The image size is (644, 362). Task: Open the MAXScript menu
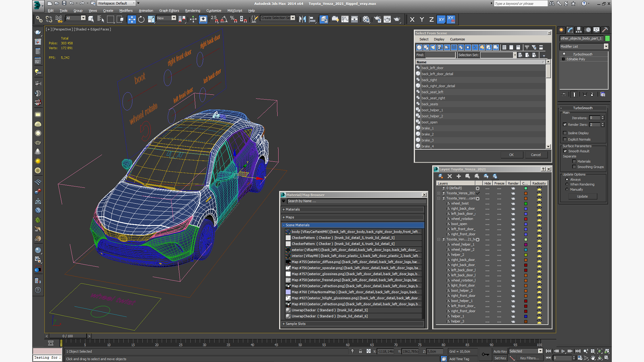(235, 11)
